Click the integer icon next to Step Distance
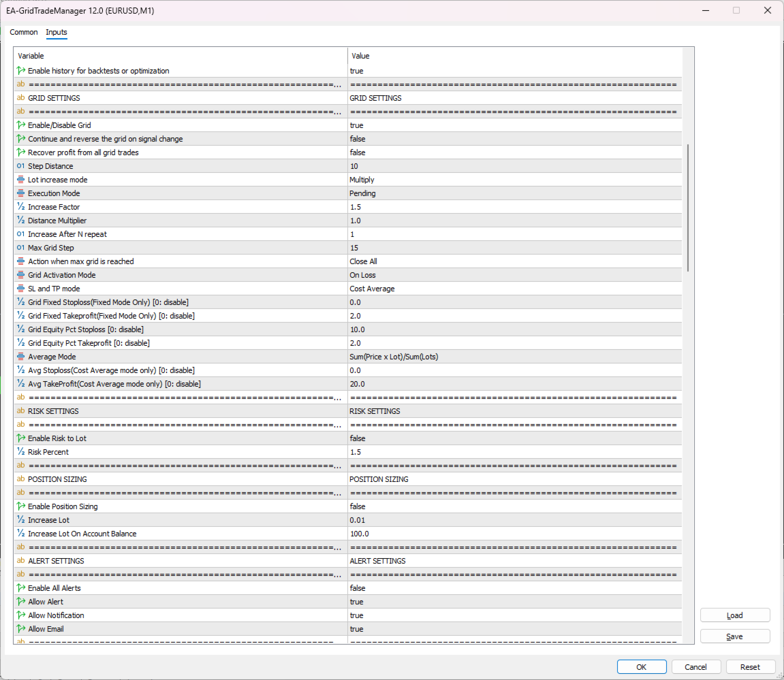The width and height of the screenshot is (784, 680). click(x=20, y=166)
